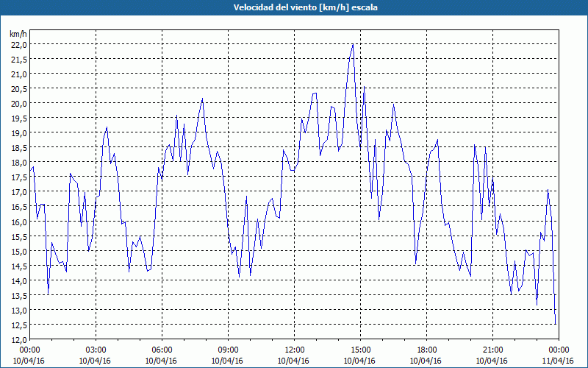
Task: Click the '15,0' y-axis value
Action: click(x=19, y=251)
